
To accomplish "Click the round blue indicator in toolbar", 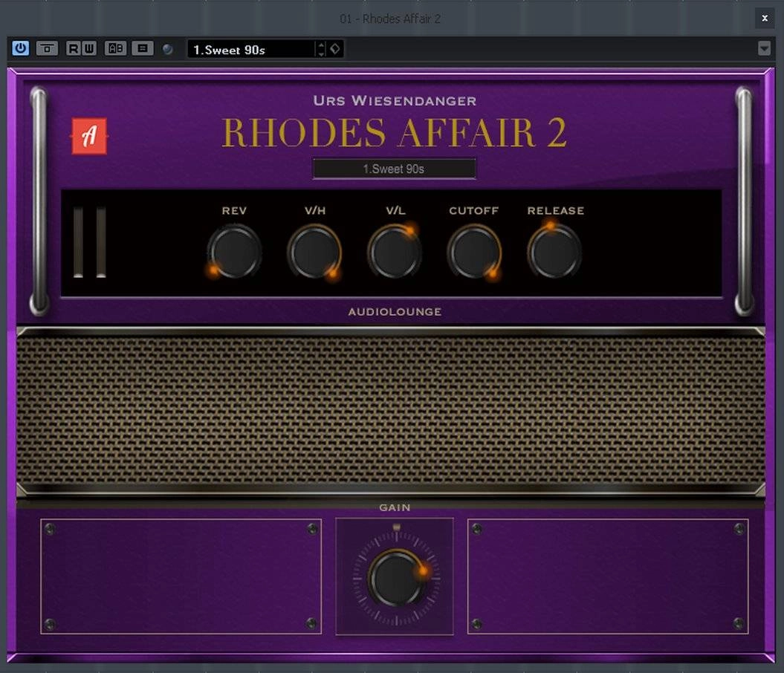I will 167,49.
